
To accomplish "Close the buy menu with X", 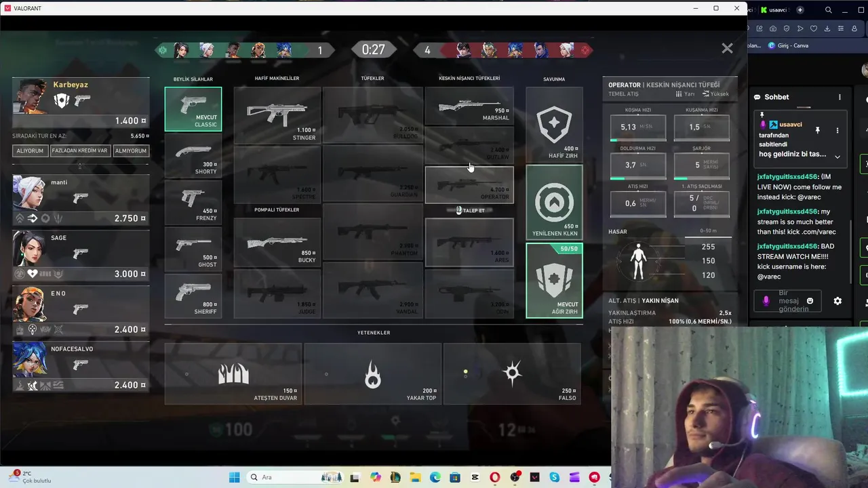I will click(x=727, y=49).
